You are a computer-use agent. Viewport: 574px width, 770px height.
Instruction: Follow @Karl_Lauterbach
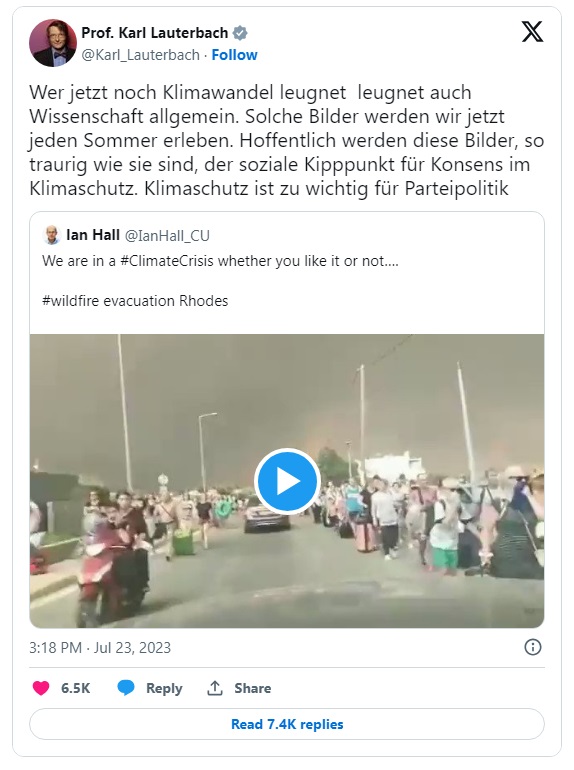pos(234,55)
